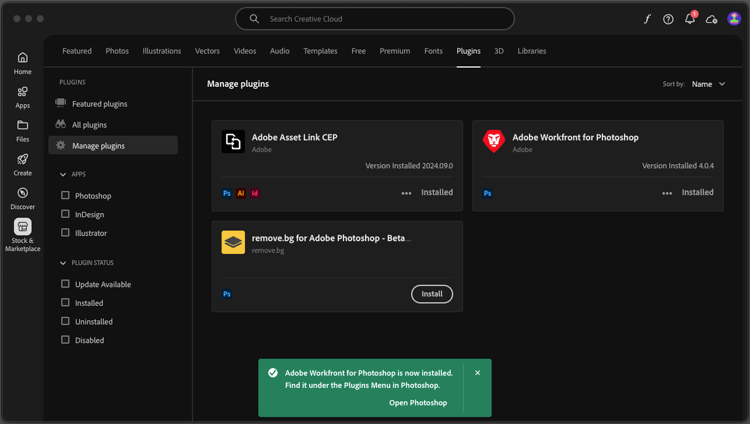Install the remove.bg plugin
This screenshot has height=424, width=750.
click(432, 294)
